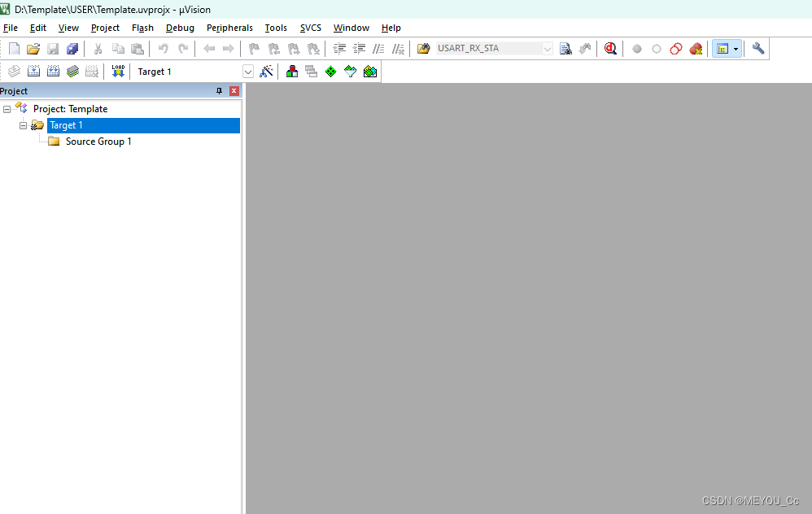Click the clear all bookmarks icon

313,49
